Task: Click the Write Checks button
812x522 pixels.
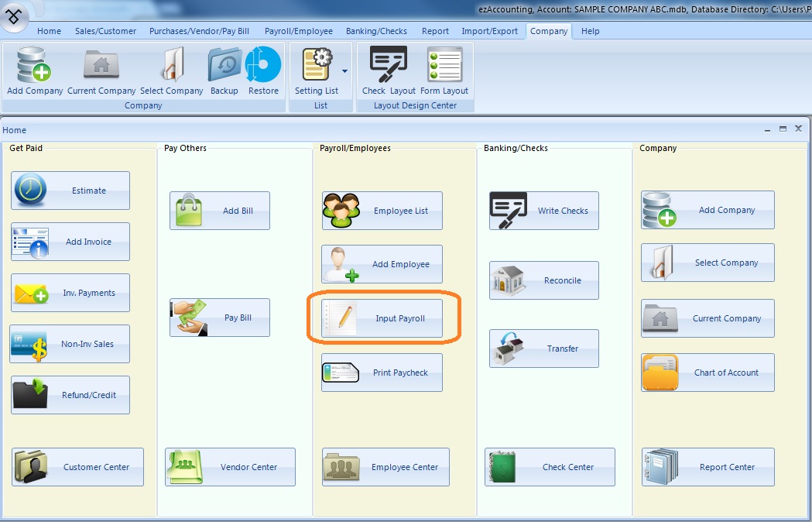Action: click(543, 211)
